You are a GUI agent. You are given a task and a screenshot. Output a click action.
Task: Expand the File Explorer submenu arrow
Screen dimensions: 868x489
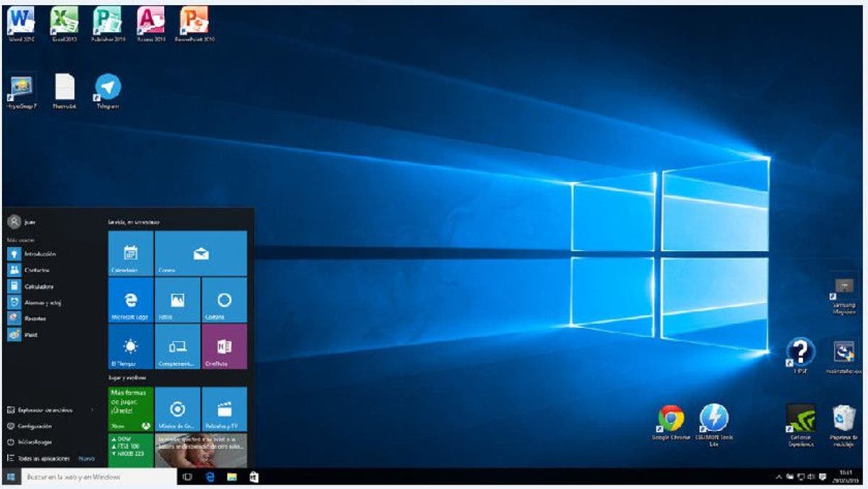(93, 410)
